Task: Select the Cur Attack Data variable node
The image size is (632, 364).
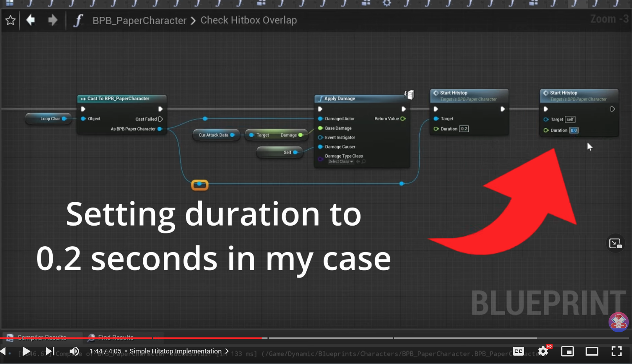Action: pyautogui.click(x=216, y=135)
